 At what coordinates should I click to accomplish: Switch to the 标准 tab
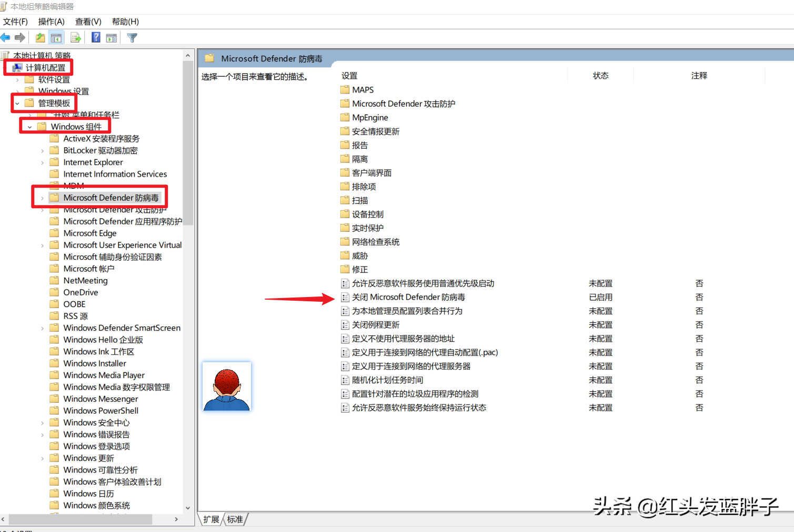click(x=235, y=519)
